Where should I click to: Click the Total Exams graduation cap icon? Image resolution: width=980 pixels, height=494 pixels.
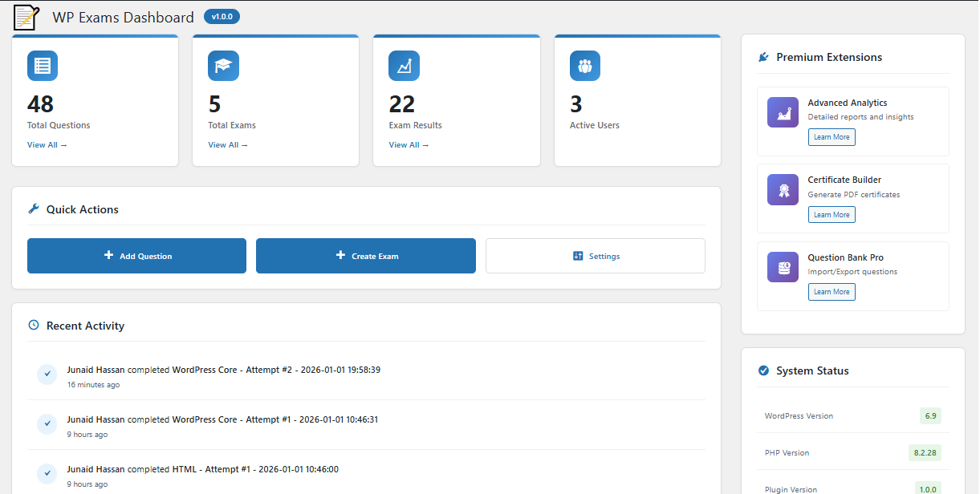point(223,66)
